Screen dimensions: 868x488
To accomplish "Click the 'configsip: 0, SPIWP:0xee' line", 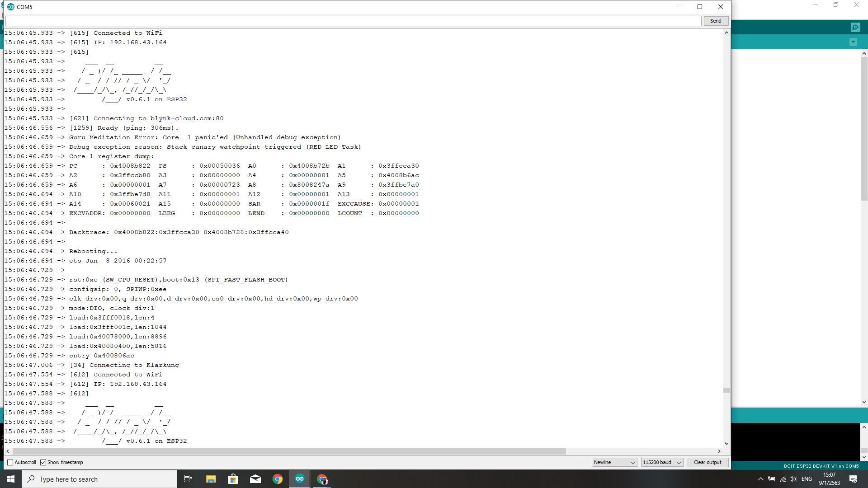I will [118, 289].
